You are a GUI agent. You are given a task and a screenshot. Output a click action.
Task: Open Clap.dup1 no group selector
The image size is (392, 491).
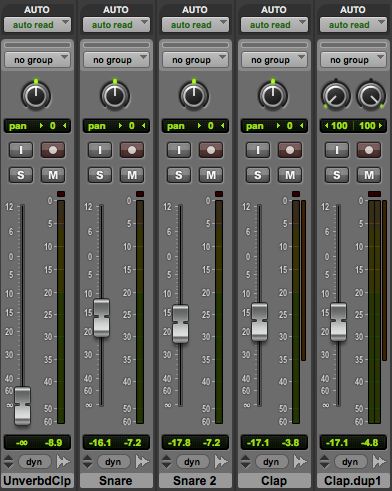pyautogui.click(x=353, y=60)
